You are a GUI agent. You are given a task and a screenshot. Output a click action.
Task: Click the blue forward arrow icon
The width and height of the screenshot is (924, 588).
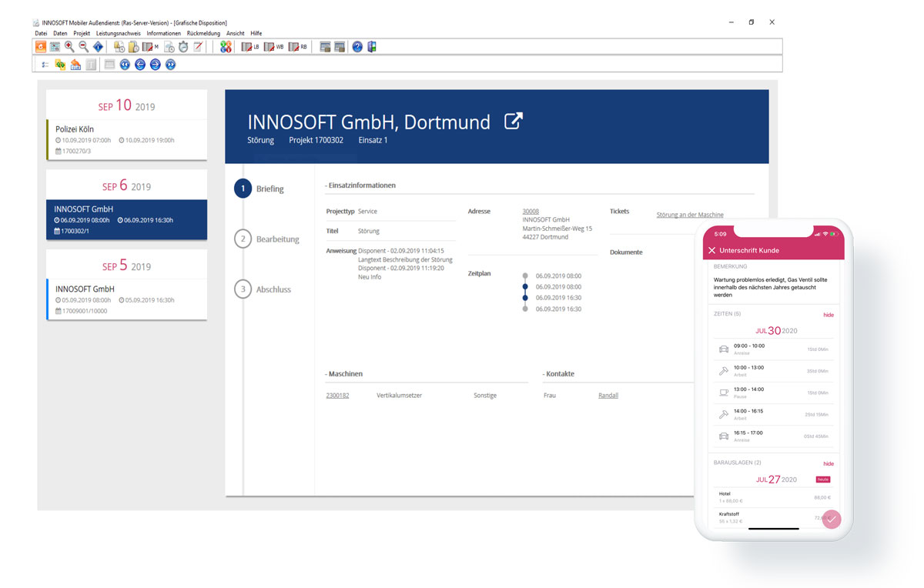coord(156,65)
